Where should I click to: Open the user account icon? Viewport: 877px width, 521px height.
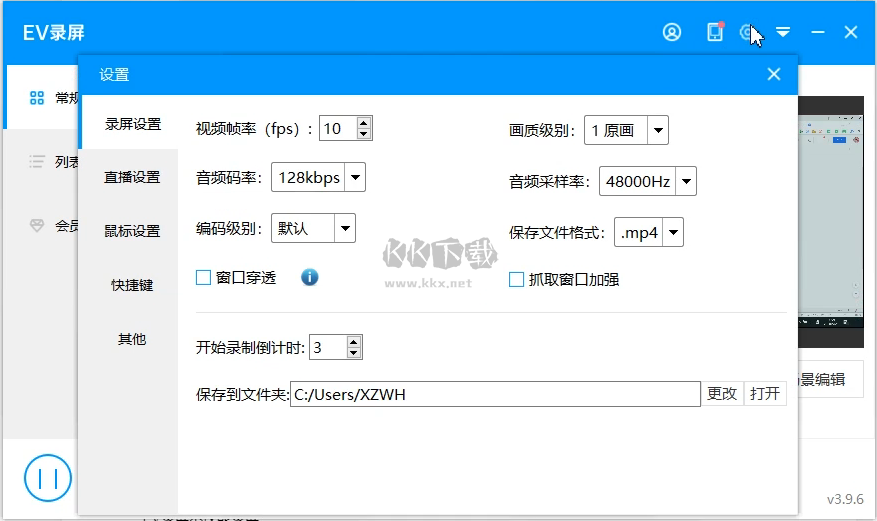(672, 32)
